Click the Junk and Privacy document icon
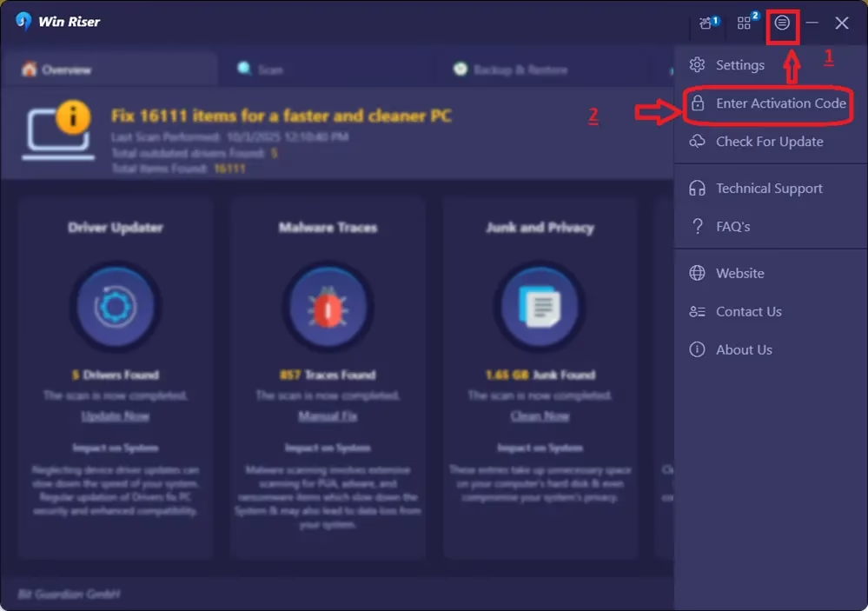Image resolution: width=868 pixels, height=611 pixels. click(x=540, y=306)
